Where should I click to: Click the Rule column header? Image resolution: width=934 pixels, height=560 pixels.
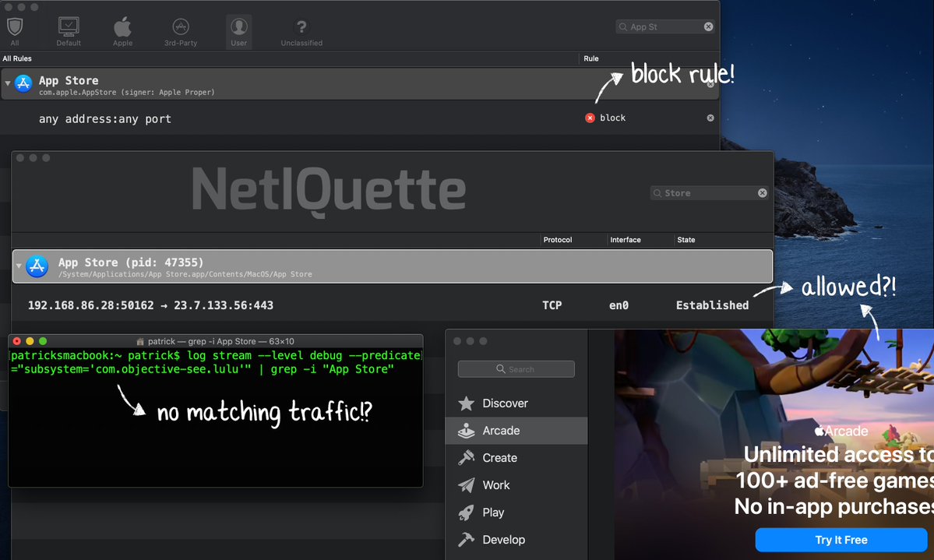pyautogui.click(x=591, y=58)
